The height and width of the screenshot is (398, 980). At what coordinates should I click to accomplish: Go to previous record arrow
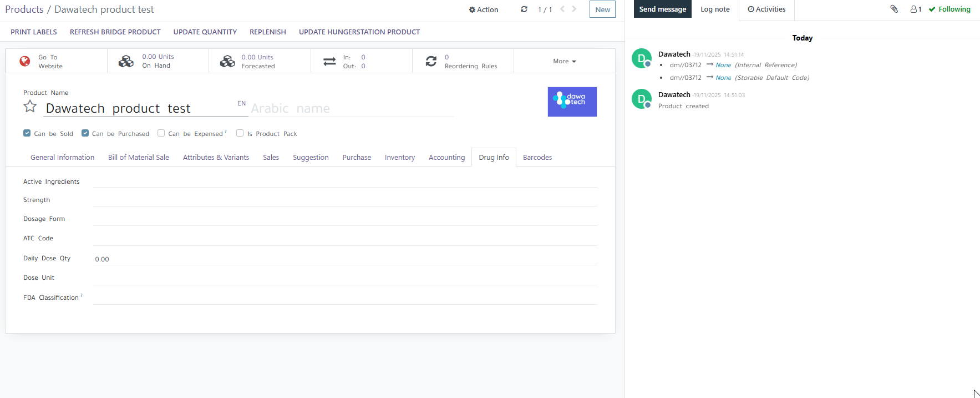562,9
